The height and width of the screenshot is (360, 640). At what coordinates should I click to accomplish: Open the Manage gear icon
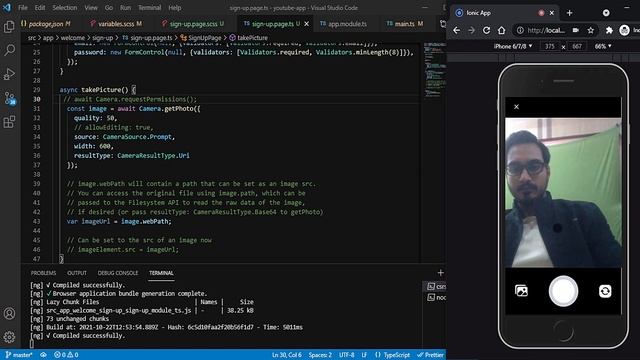[x=9, y=337]
